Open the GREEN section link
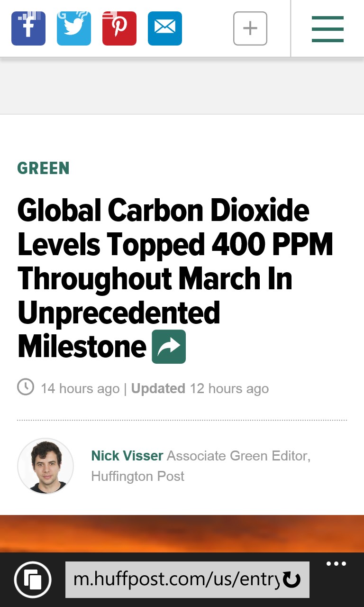Image resolution: width=364 pixels, height=607 pixels. pyautogui.click(x=43, y=168)
